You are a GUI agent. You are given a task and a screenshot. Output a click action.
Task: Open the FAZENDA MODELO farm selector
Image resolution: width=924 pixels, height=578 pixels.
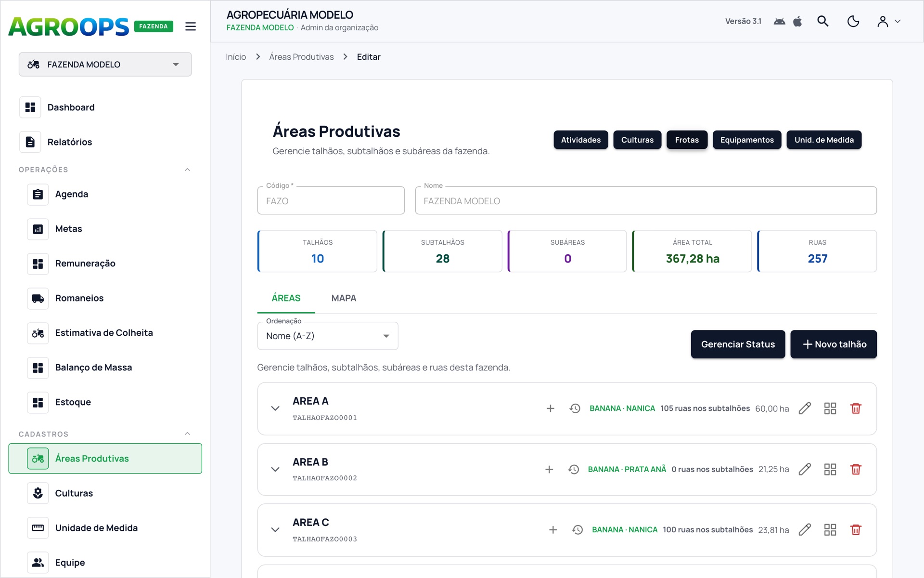point(105,65)
